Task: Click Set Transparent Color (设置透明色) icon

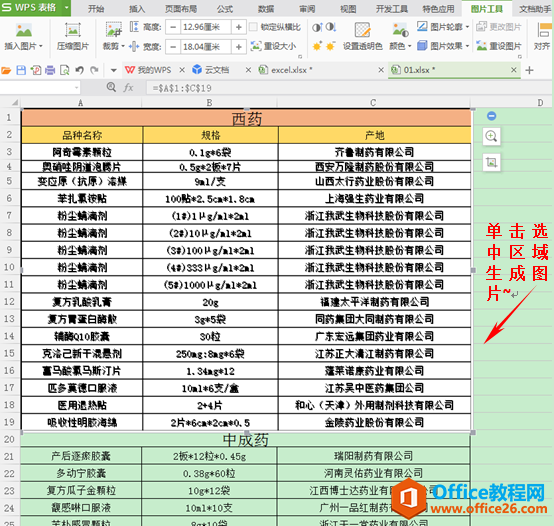Action: pos(363,30)
